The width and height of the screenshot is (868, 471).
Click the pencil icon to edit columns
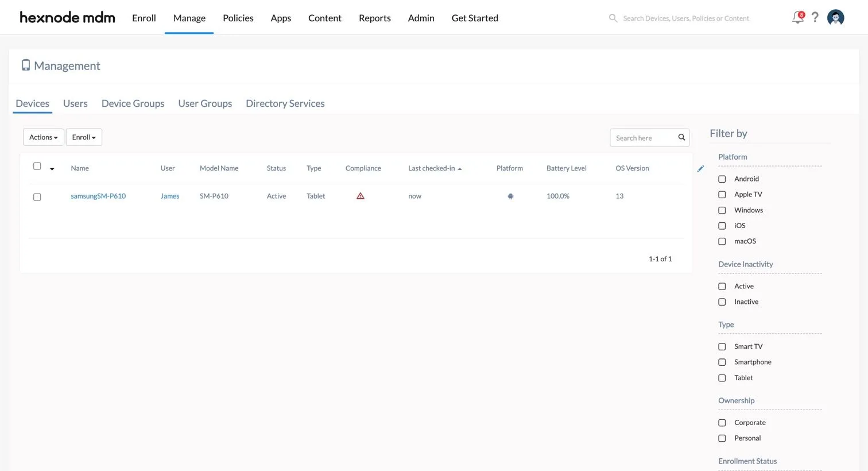coord(700,168)
